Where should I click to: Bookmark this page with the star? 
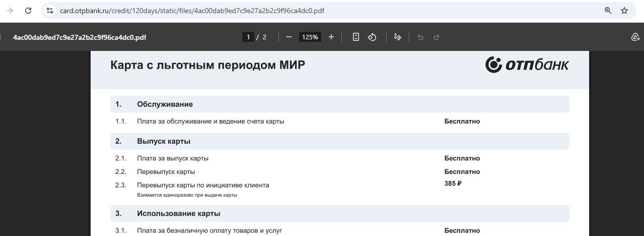point(624,11)
